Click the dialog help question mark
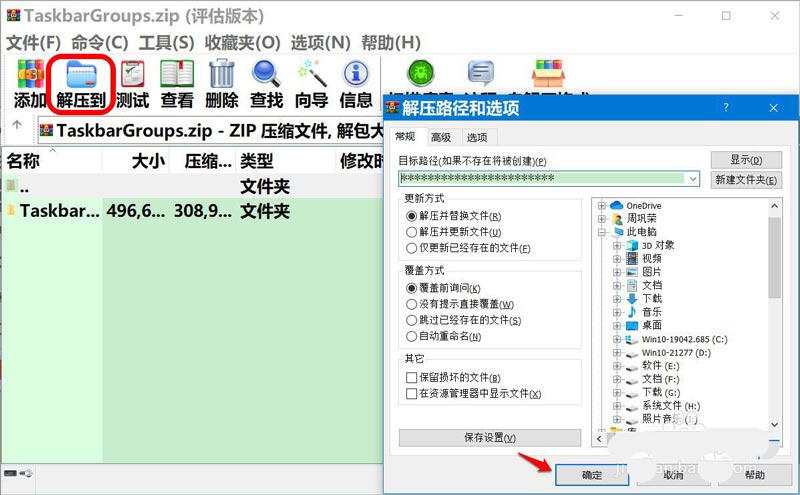Viewport: 800px width, 495px height. (726, 107)
